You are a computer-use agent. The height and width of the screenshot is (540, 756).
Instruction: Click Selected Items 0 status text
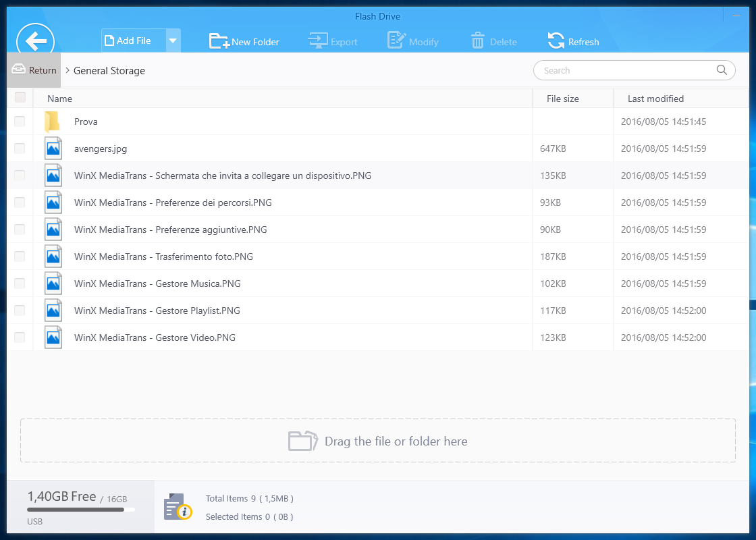point(249,517)
